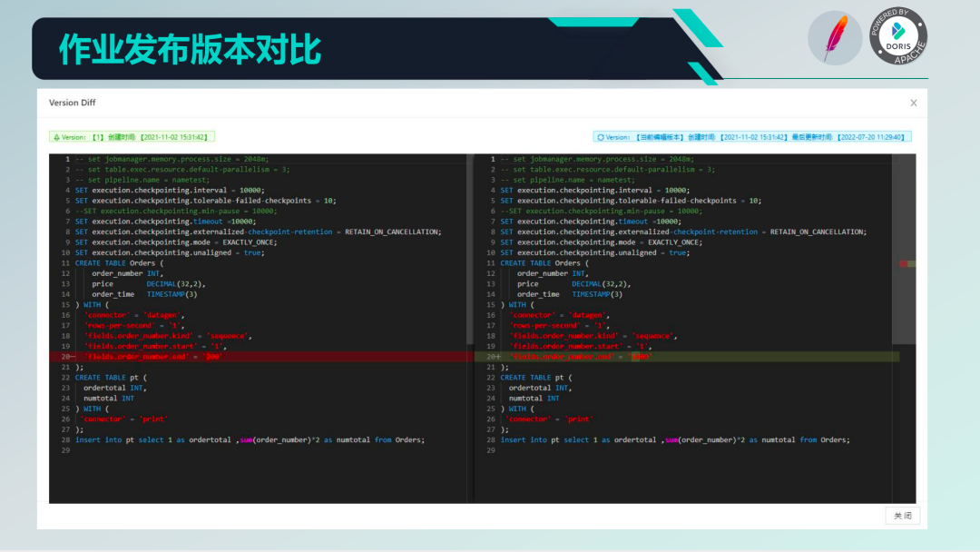This screenshot has width=980, height=552.
Task: Click the 关闭 button at dialog bottom
Action: [x=903, y=516]
